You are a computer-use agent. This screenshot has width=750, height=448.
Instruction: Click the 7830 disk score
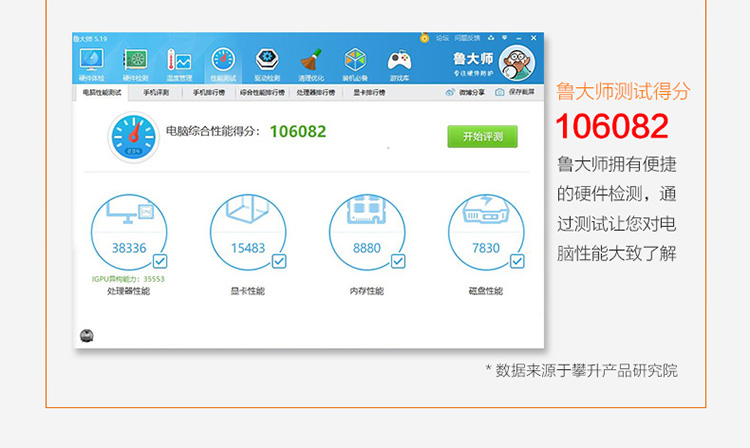[x=486, y=248]
